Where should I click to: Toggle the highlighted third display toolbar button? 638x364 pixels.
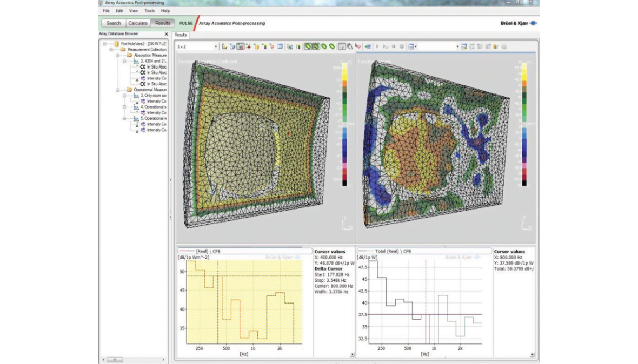241,46
